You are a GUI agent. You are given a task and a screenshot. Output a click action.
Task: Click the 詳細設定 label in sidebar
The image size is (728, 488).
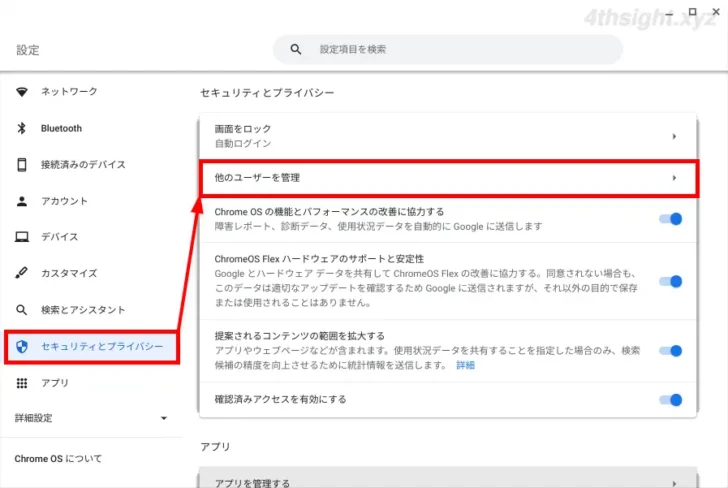click(x=33, y=418)
